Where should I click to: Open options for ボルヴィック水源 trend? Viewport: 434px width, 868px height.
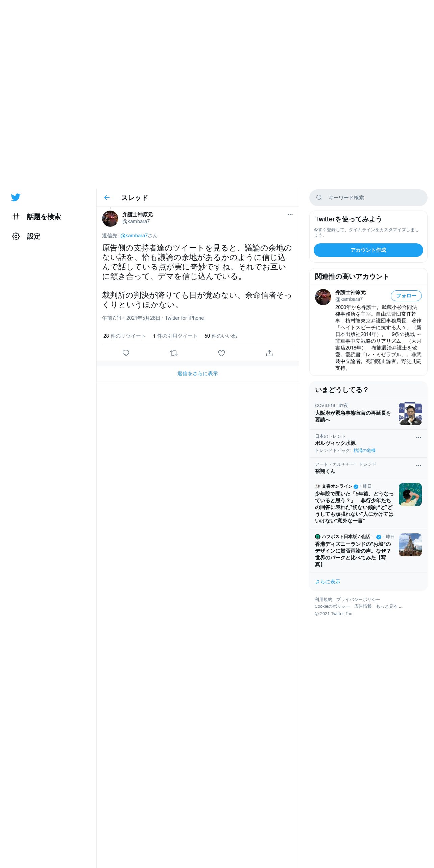click(x=418, y=437)
